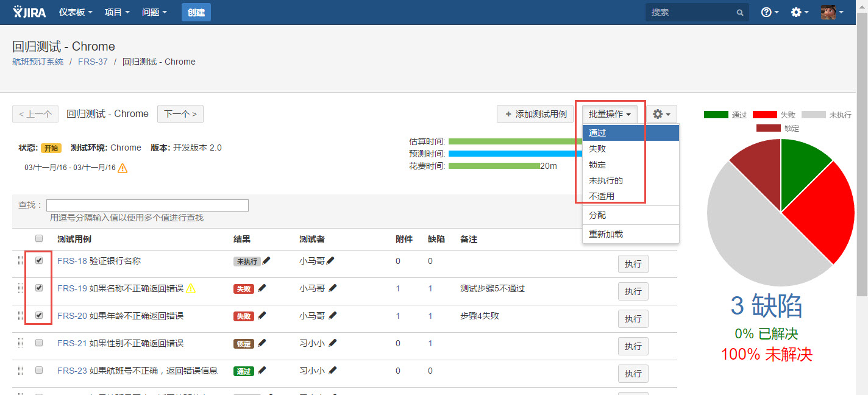The width and height of the screenshot is (868, 395).
Task: Click the date warning triangle icon
Action: tap(123, 168)
